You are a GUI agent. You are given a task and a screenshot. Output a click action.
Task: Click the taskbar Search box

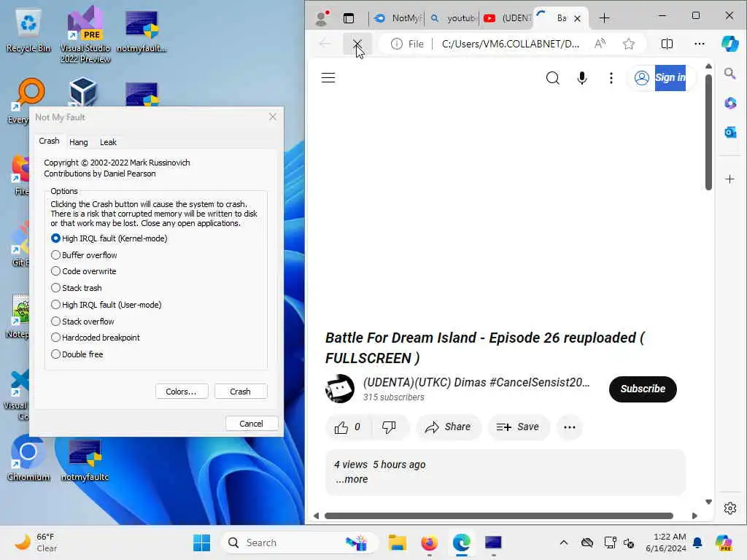[x=300, y=542]
